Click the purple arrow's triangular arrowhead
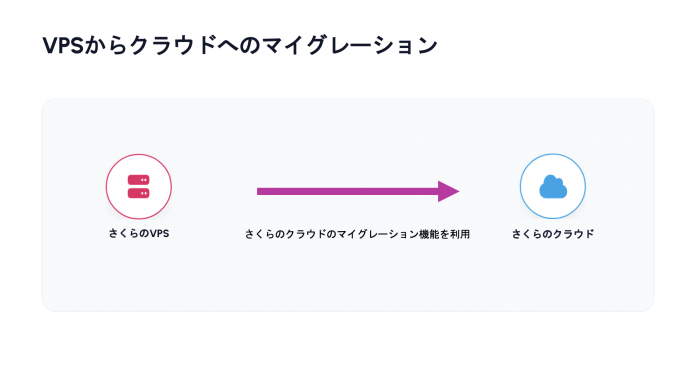The height and width of the screenshot is (392, 700). coord(448,192)
